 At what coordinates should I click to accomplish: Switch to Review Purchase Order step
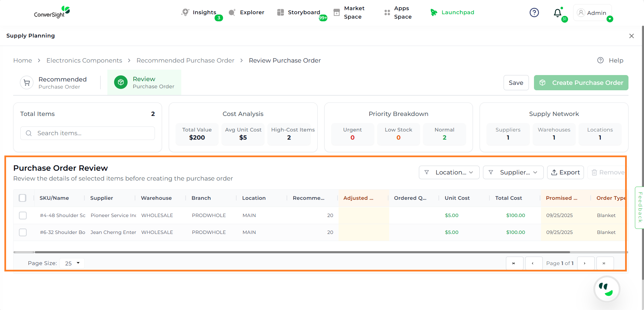click(144, 82)
